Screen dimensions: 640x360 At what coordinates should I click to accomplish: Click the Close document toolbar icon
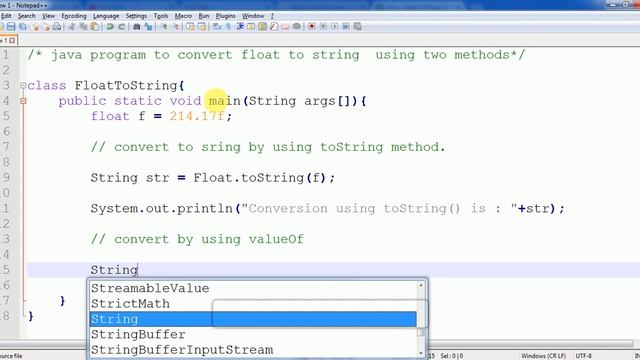pyautogui.click(x=36, y=27)
